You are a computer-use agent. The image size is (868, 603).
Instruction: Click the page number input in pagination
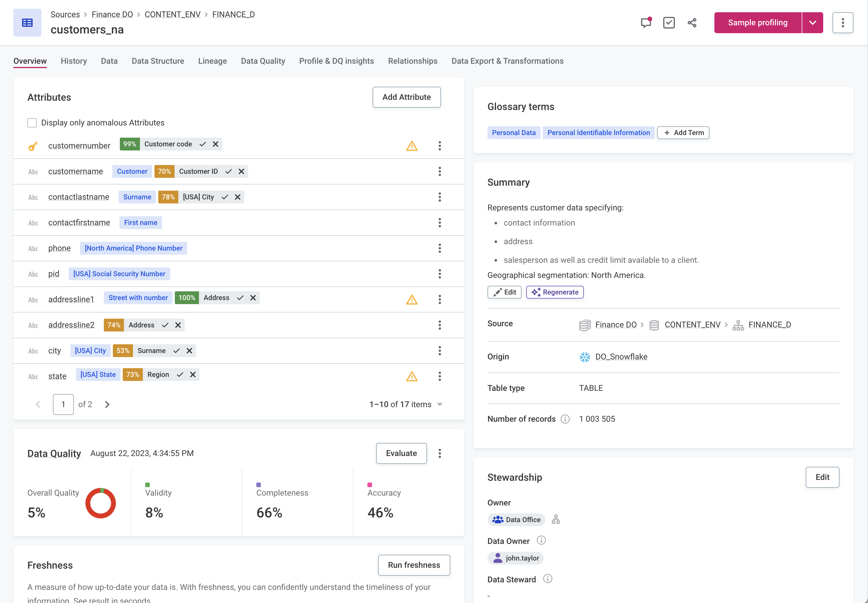63,404
